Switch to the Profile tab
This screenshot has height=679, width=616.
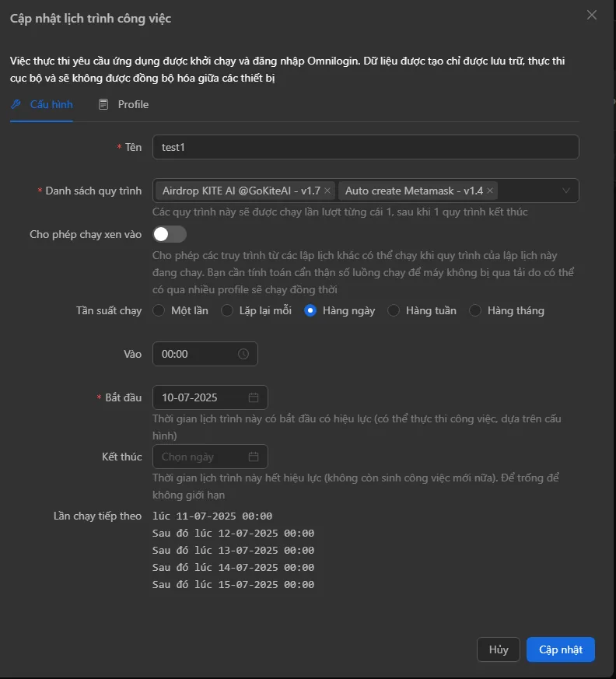click(x=132, y=104)
